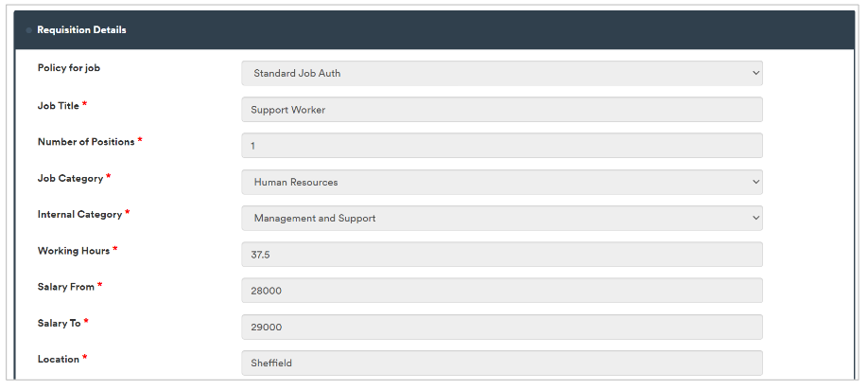Click the Location label text
The height and width of the screenshot is (390, 868).
[58, 360]
